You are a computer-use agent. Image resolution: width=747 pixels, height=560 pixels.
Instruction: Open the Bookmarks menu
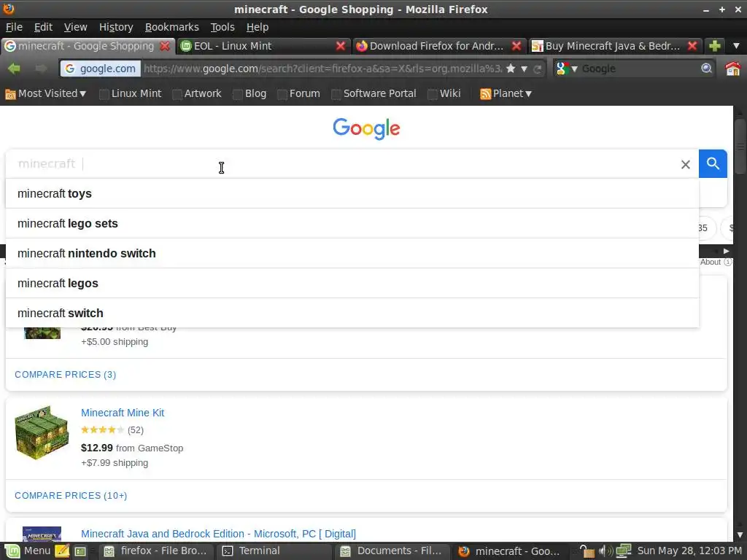(x=171, y=27)
